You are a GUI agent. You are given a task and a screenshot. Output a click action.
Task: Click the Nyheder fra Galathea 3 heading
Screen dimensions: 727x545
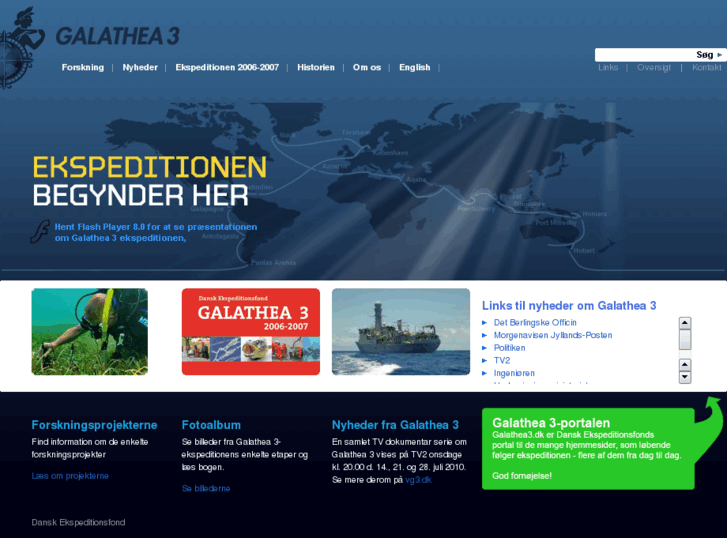coord(395,425)
